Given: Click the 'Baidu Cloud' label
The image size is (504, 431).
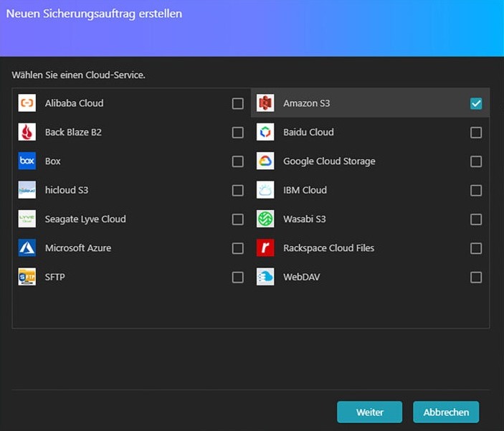Looking at the screenshot, I should 308,132.
